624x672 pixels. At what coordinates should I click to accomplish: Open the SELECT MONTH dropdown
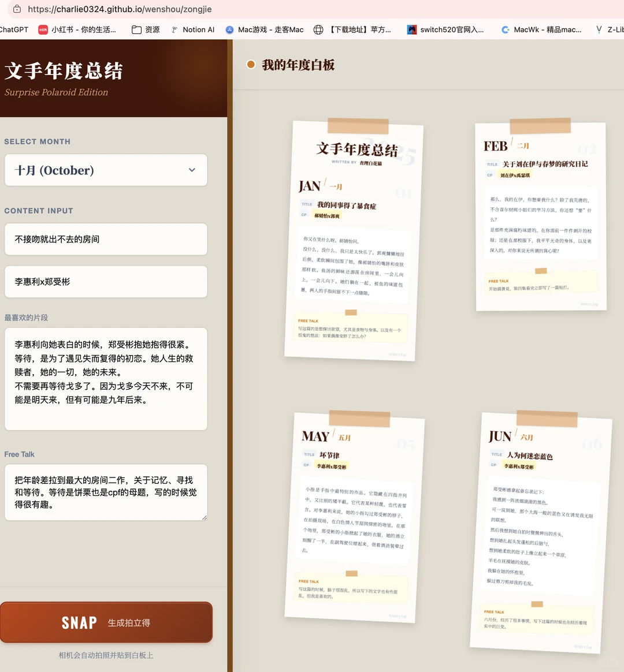[106, 170]
